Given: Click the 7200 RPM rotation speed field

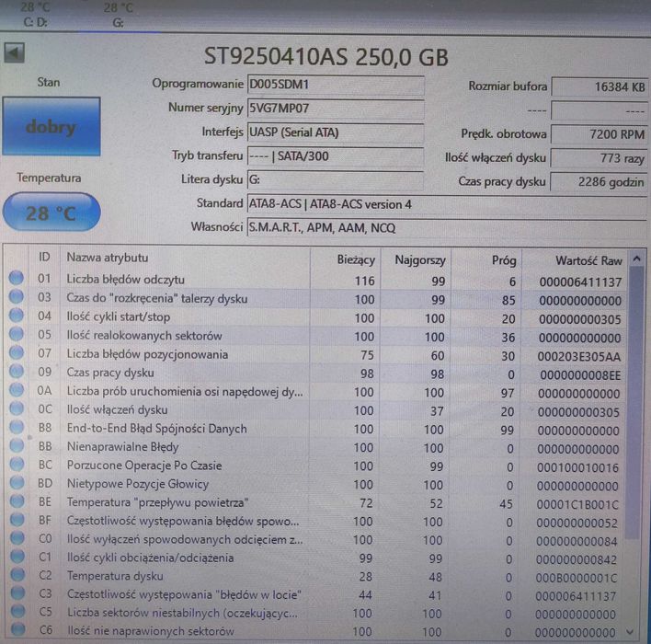Looking at the screenshot, I should click(600, 134).
